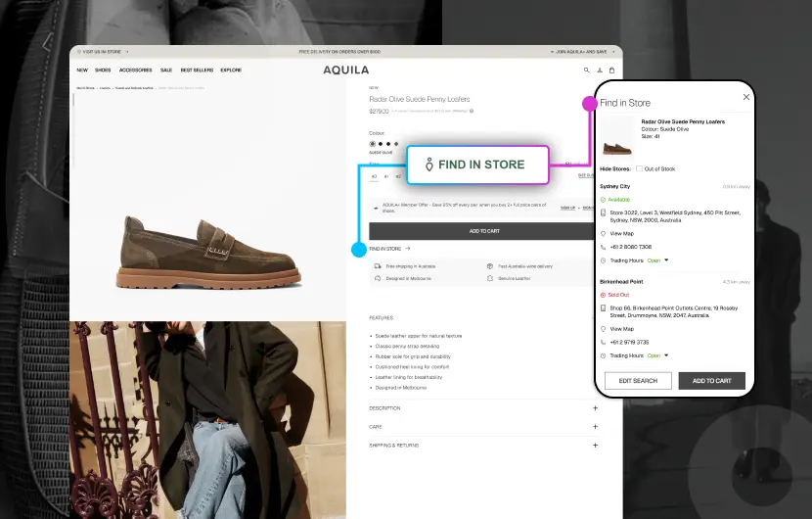
Task: Choose the fourth colour swatch
Action: pyautogui.click(x=396, y=144)
